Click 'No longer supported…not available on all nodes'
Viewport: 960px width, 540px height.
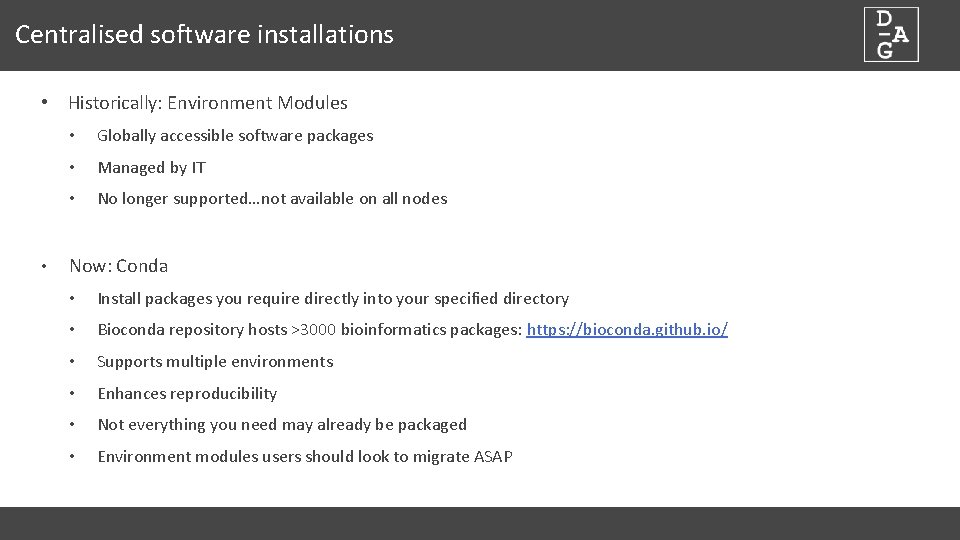(x=272, y=199)
